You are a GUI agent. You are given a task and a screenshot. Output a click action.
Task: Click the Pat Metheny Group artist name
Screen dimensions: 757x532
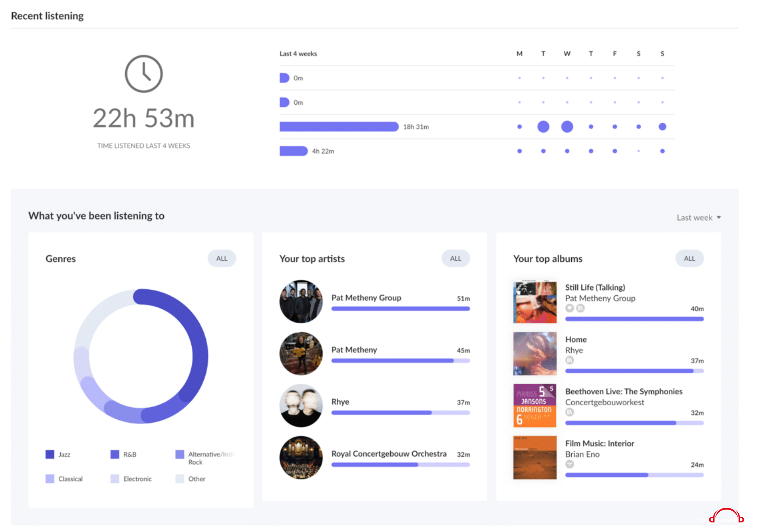366,298
